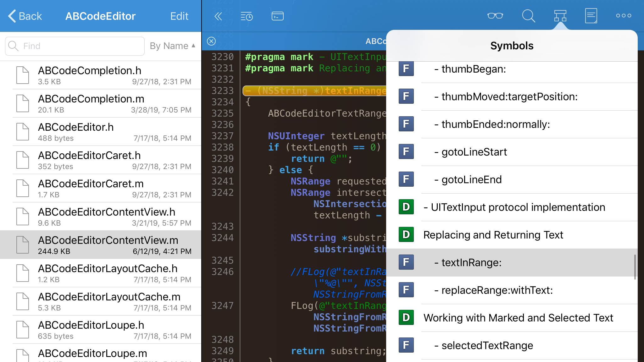Click the search icon in toolbar
The height and width of the screenshot is (362, 644).
pyautogui.click(x=528, y=16)
